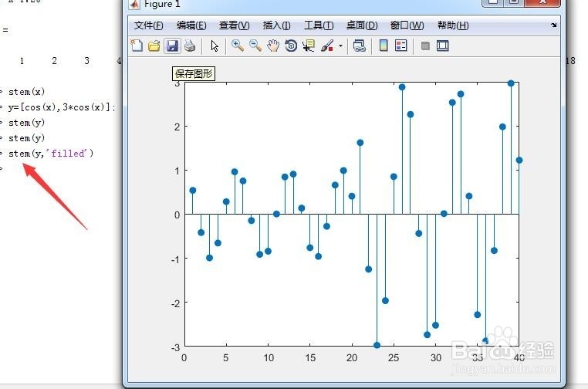The height and width of the screenshot is (389, 588).
Task: Select the Rotate 3D tool
Action: pos(291,46)
